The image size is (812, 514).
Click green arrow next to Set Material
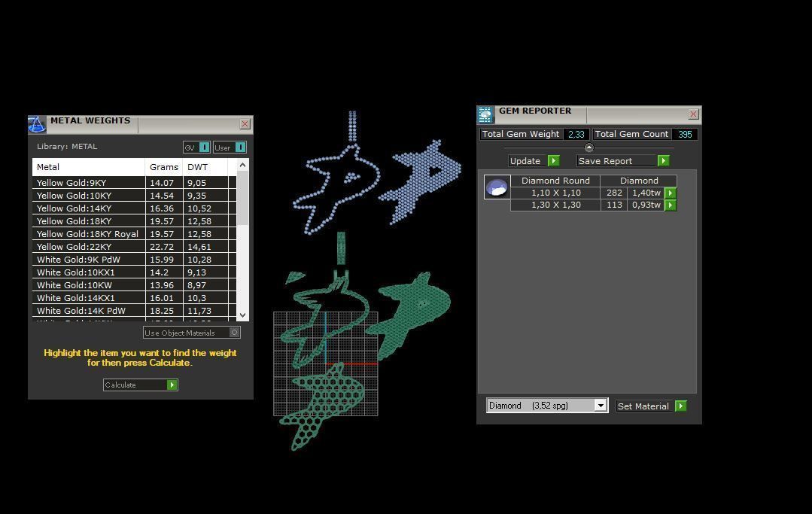coord(681,406)
